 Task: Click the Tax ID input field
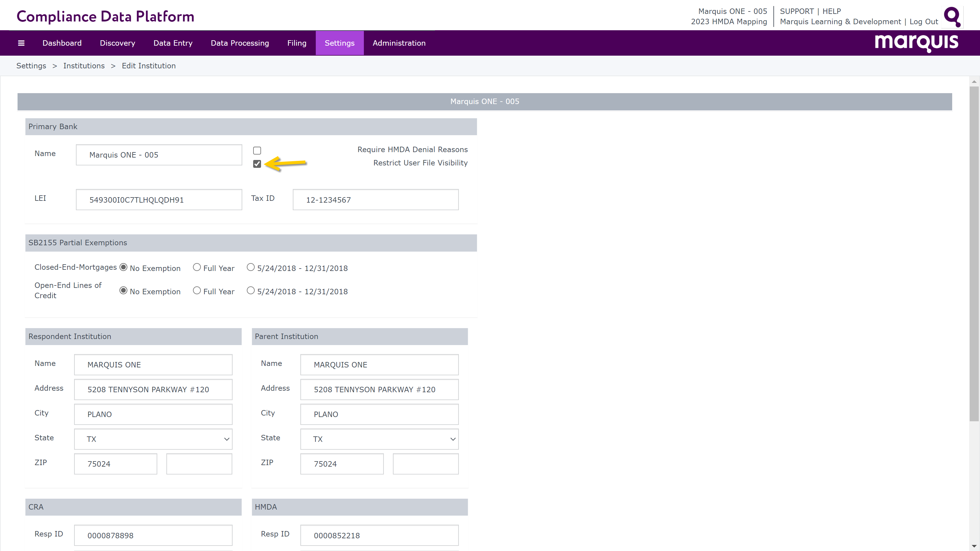coord(375,200)
